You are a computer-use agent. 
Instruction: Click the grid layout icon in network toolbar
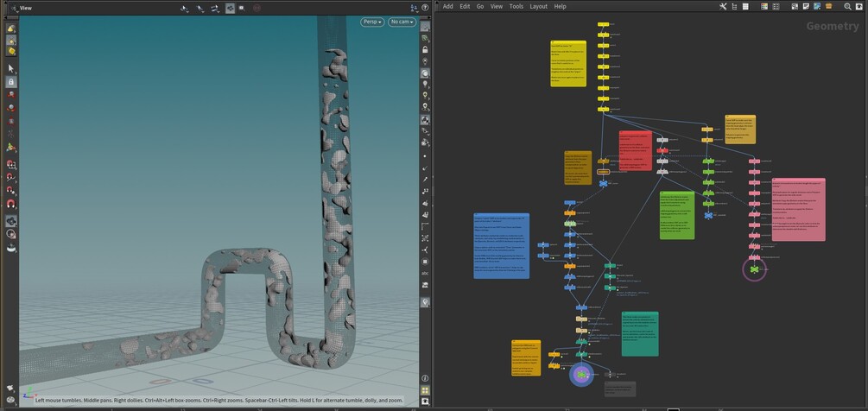point(776,7)
